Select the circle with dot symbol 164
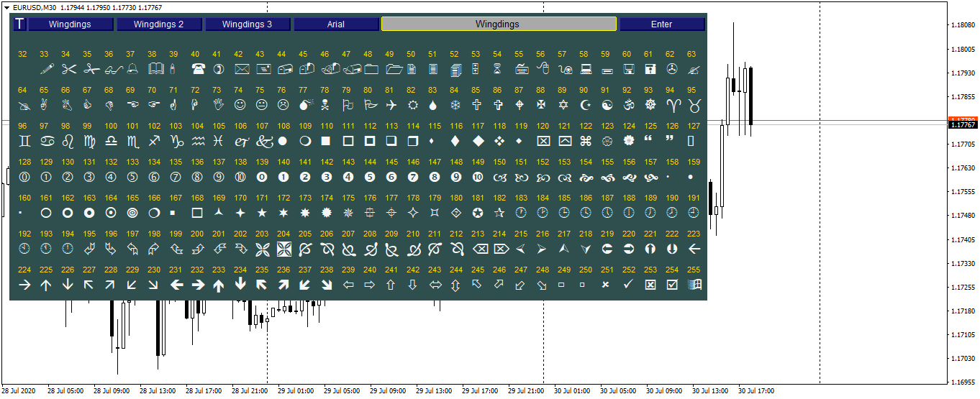Viewport: 980px width, 399px height. 111,213
